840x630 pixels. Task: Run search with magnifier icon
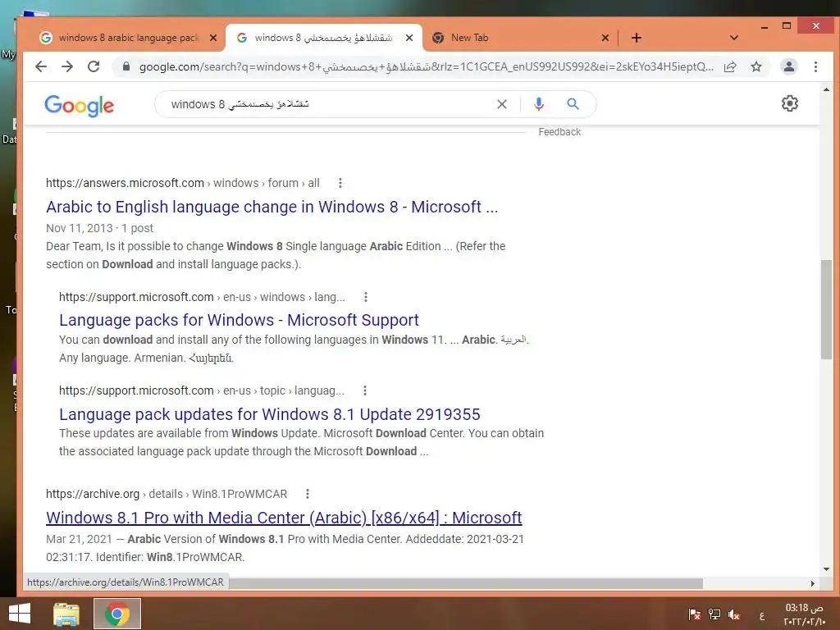(x=573, y=104)
